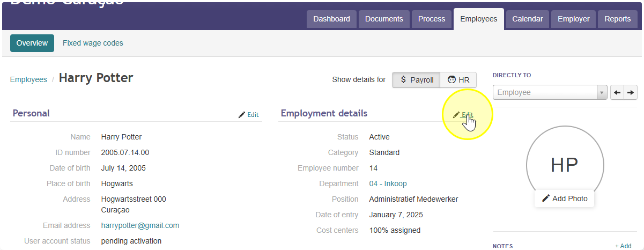Open the Documents tab
Screen dimensions: 644x250
(x=384, y=19)
